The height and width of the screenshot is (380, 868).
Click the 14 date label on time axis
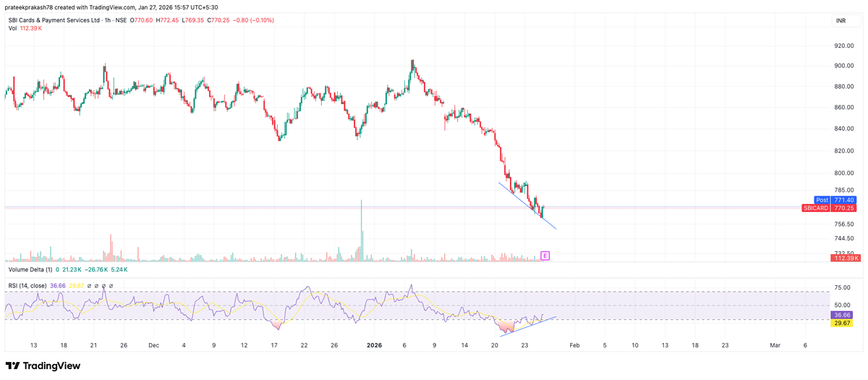tap(464, 346)
